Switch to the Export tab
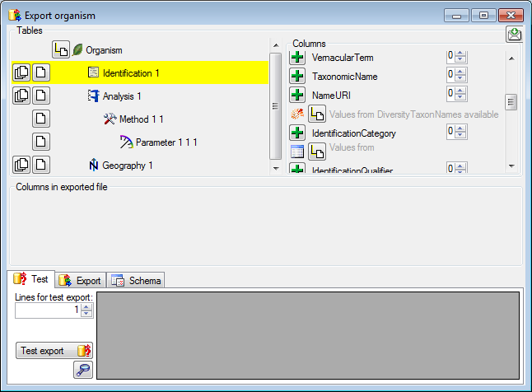532x392 pixels. [81, 281]
